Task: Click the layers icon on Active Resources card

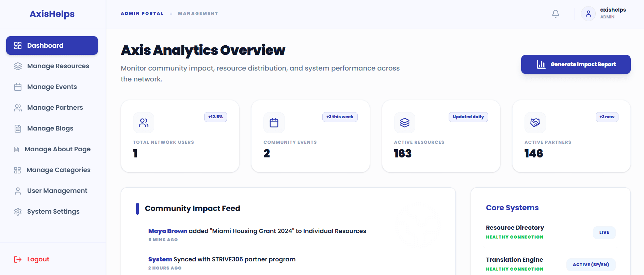Action: (405, 123)
